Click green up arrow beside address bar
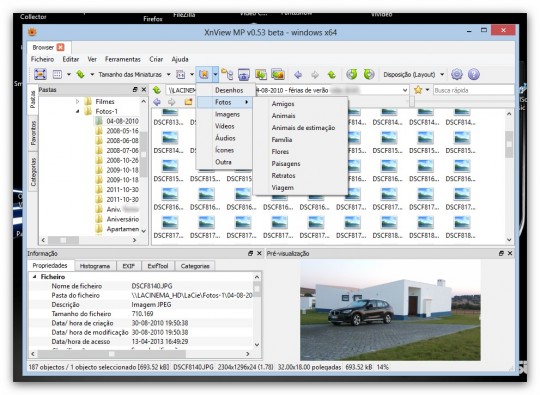 point(157,90)
